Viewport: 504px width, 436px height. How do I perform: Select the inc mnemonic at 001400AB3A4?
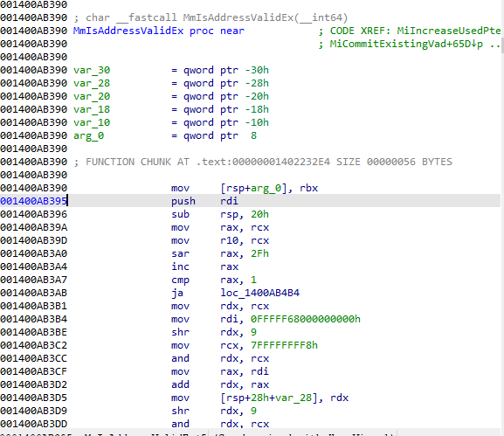click(180, 266)
